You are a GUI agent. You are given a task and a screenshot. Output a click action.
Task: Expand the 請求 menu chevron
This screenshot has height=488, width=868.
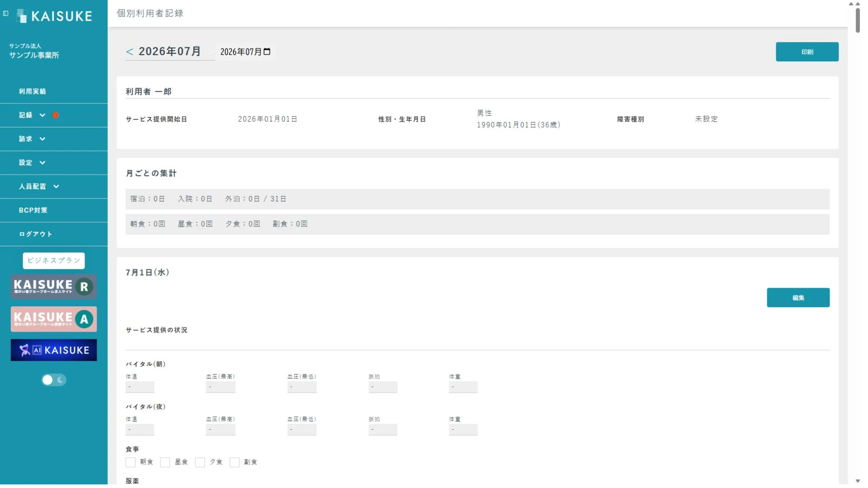(42, 139)
